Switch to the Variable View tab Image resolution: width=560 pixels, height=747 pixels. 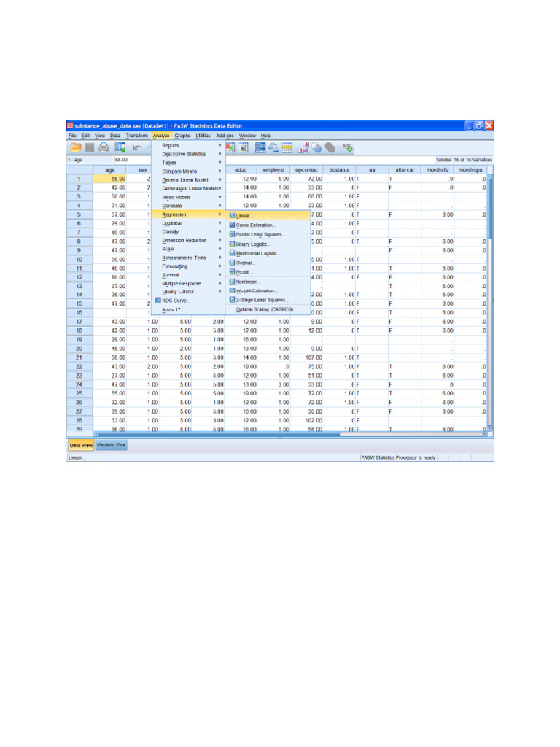(111, 445)
